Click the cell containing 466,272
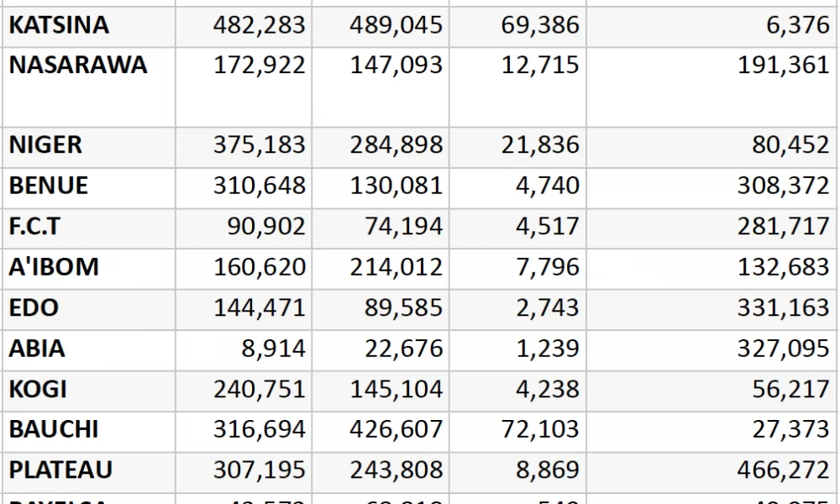 [783, 470]
